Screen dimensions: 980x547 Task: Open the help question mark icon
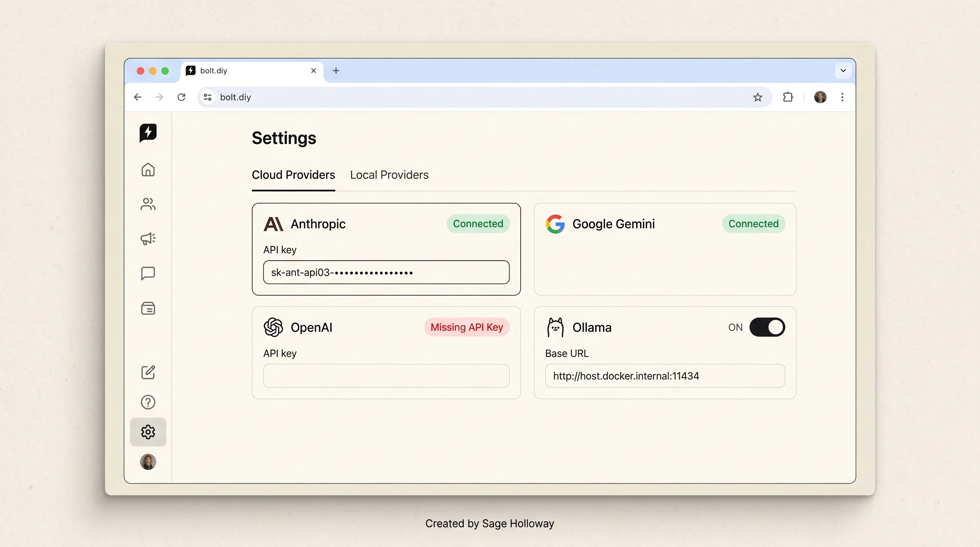point(148,402)
